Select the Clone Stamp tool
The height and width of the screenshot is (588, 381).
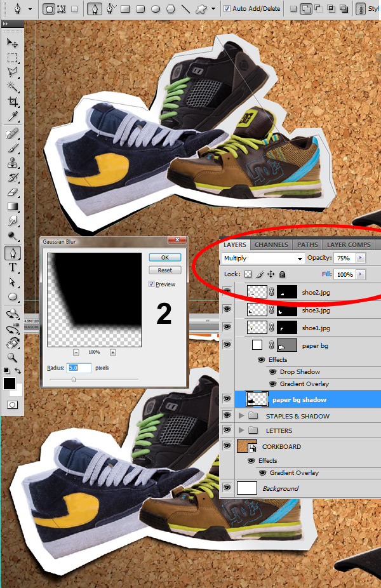click(x=13, y=163)
